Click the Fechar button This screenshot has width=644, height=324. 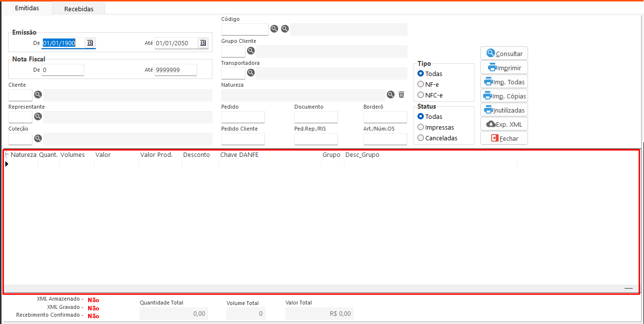504,138
